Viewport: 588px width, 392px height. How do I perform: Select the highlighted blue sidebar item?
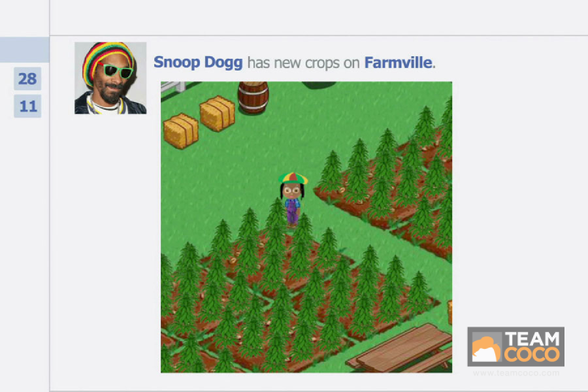point(24,50)
